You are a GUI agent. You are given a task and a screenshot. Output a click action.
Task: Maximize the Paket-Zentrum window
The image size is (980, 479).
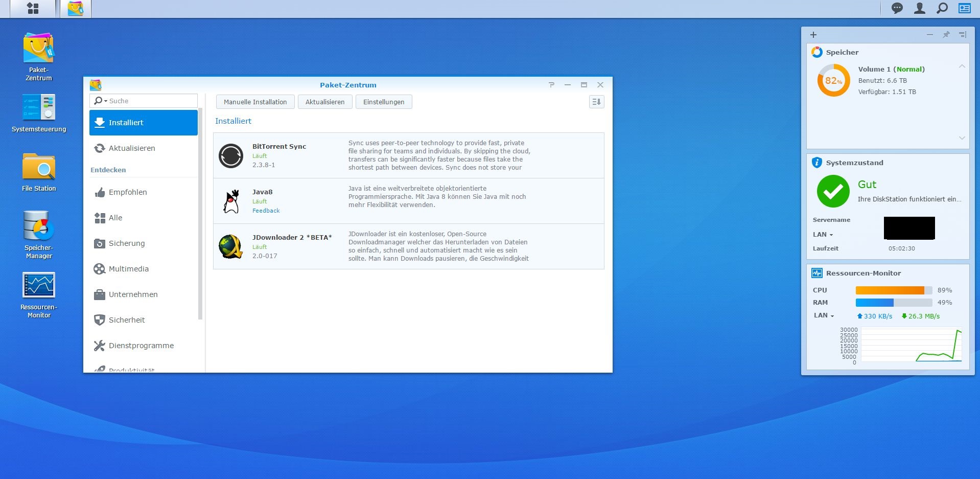pos(584,85)
